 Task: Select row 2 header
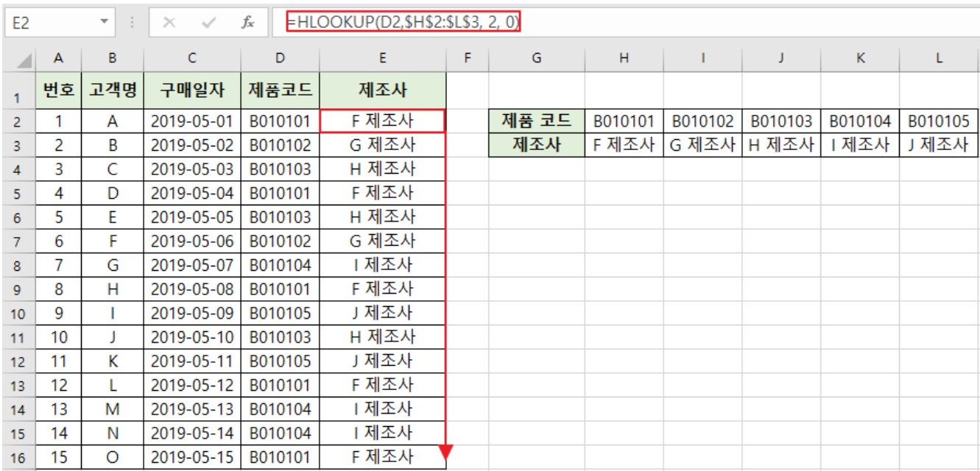(18, 121)
